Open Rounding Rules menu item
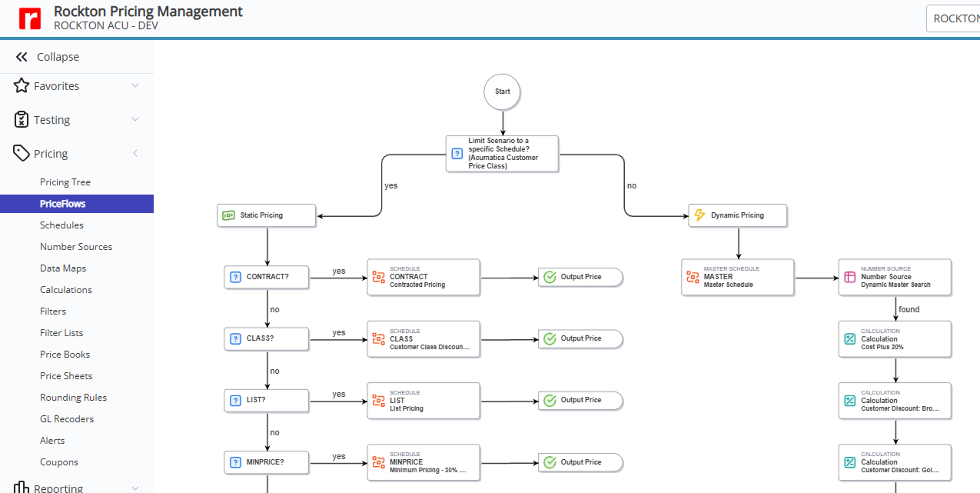Image resolution: width=980 pixels, height=493 pixels. click(74, 398)
